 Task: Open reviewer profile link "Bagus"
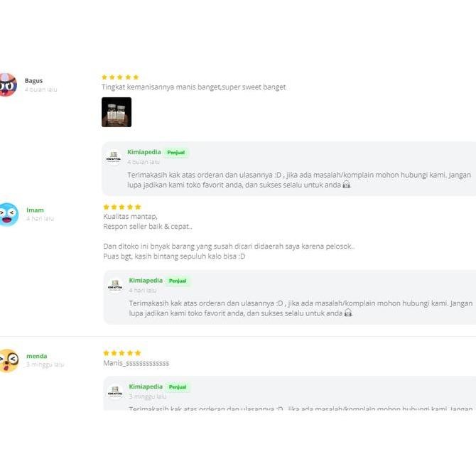pyautogui.click(x=33, y=81)
